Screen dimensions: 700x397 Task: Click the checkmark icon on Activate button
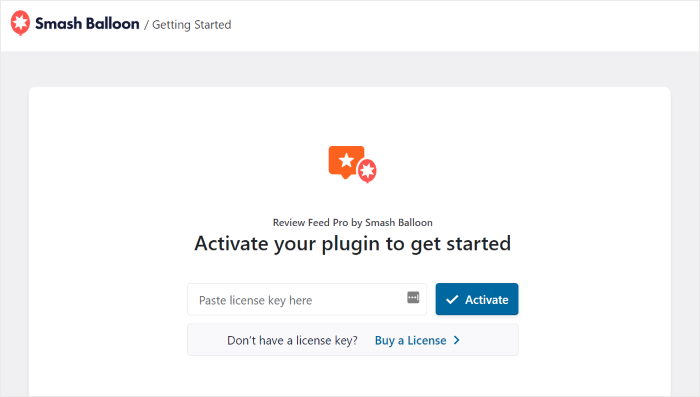tap(452, 300)
